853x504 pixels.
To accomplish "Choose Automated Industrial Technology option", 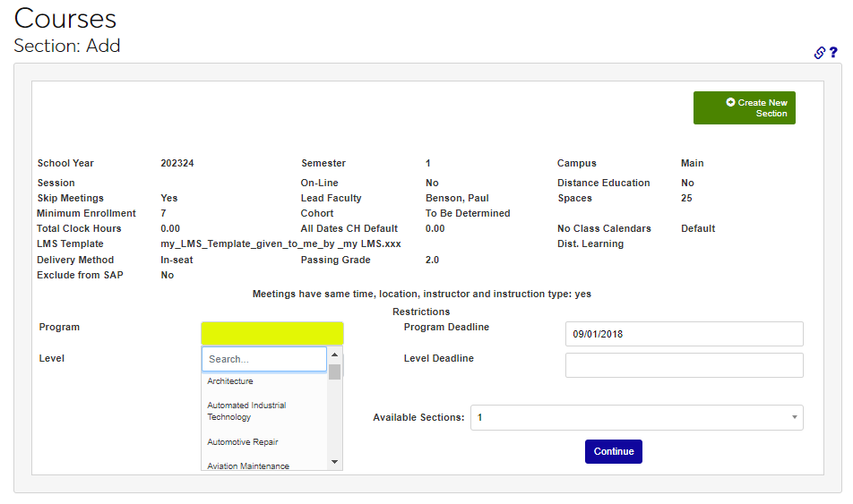I will coord(246,411).
